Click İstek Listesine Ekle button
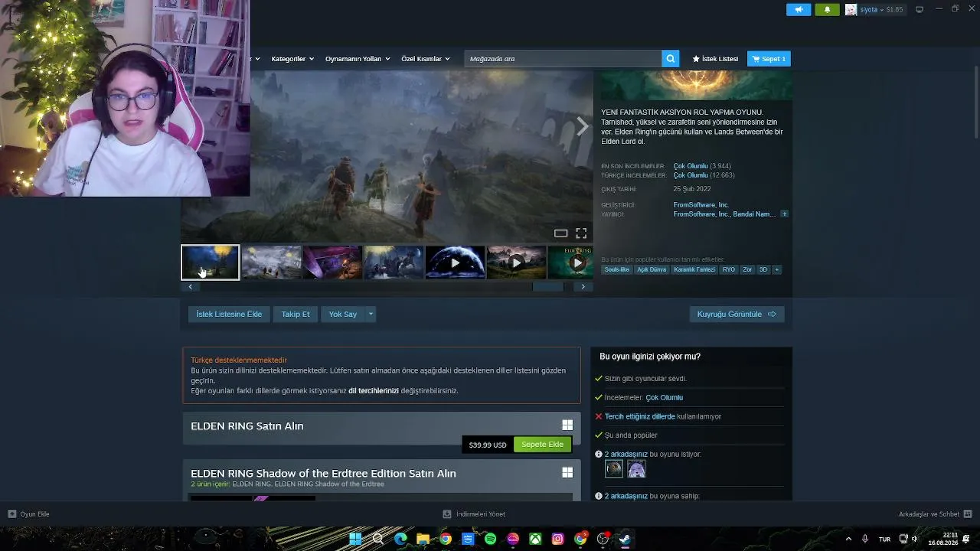Image resolution: width=980 pixels, height=551 pixels. (x=229, y=314)
